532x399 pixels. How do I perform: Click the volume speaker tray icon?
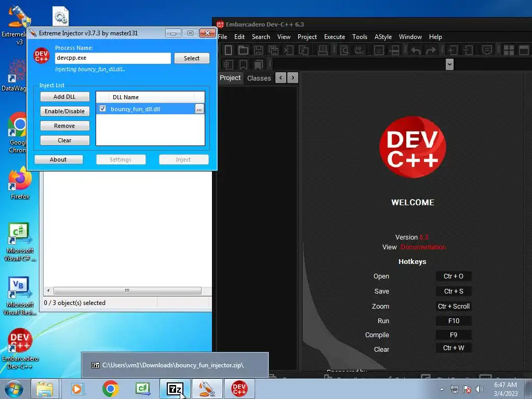pos(479,389)
